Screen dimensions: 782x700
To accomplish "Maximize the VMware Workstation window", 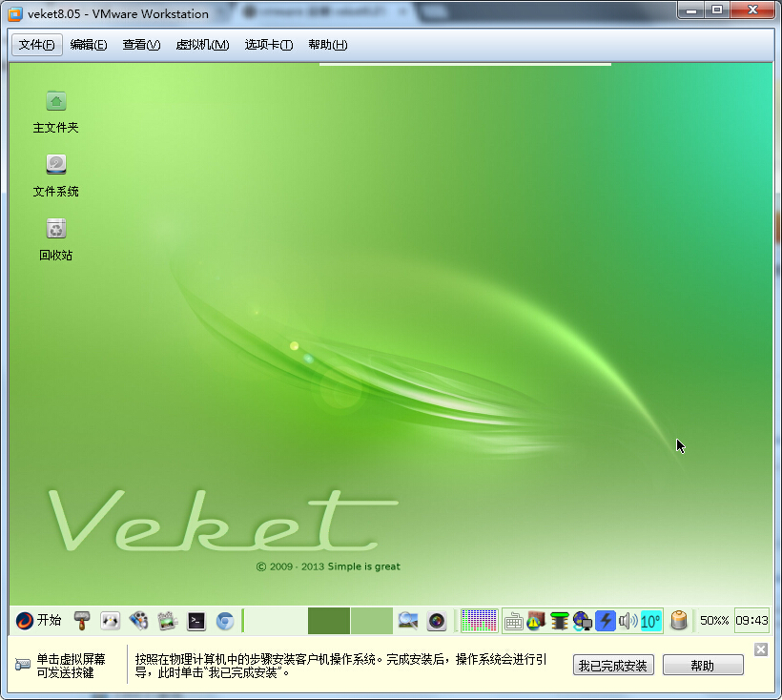I will (x=716, y=10).
